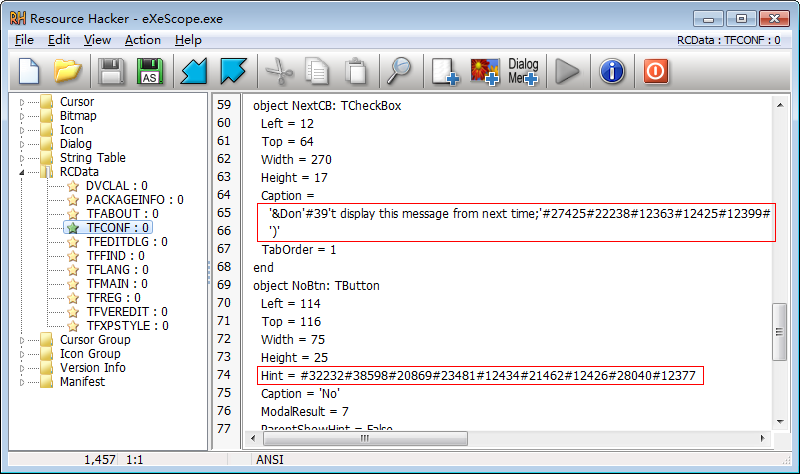Collapse the RCData tree node
Image resolution: width=800 pixels, height=474 pixels.
coord(22,172)
